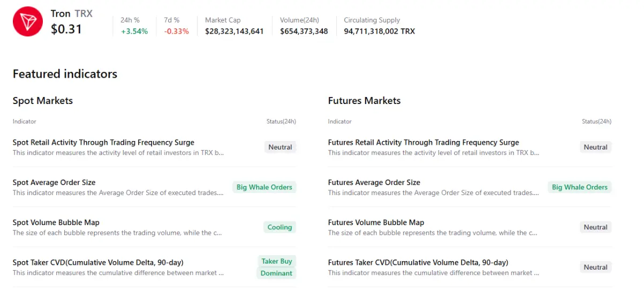
Task: Open Spot Taker CVD indicator
Action: (x=98, y=263)
